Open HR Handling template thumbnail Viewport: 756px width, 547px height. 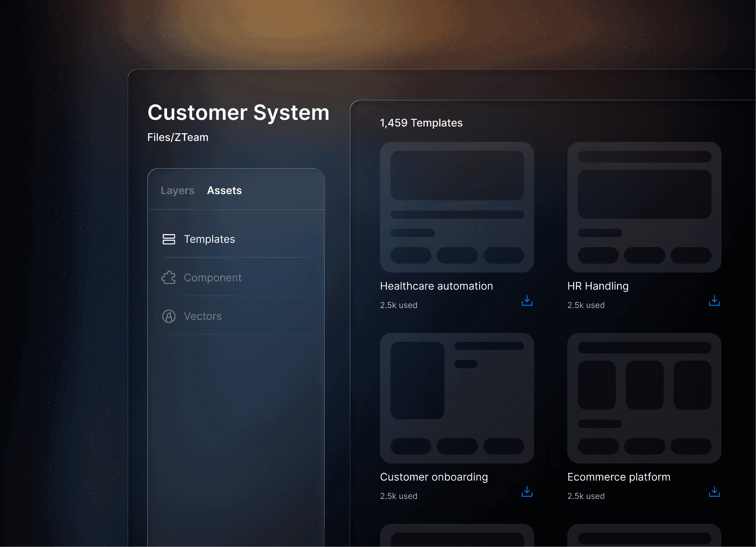point(644,207)
